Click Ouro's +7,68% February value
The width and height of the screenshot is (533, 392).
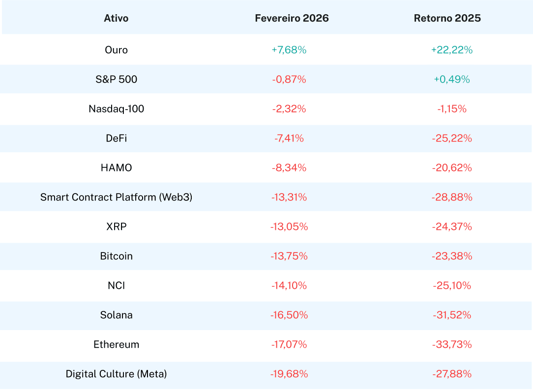(289, 50)
